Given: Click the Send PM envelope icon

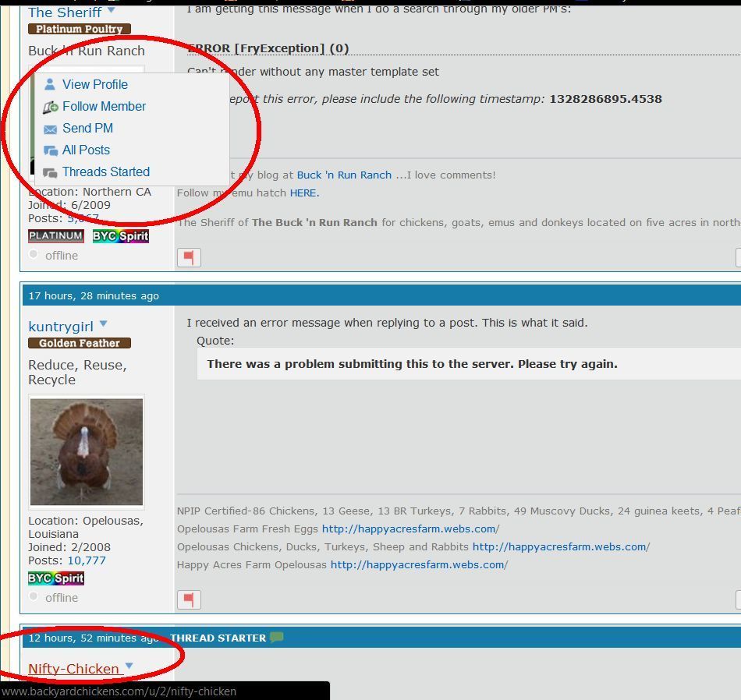Looking at the screenshot, I should [x=50, y=129].
